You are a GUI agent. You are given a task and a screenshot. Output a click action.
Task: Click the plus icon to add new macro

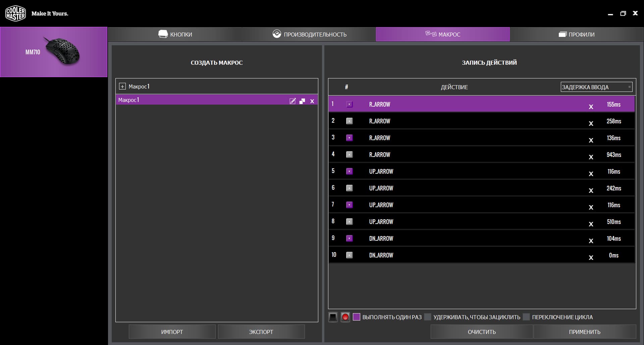[x=122, y=87]
